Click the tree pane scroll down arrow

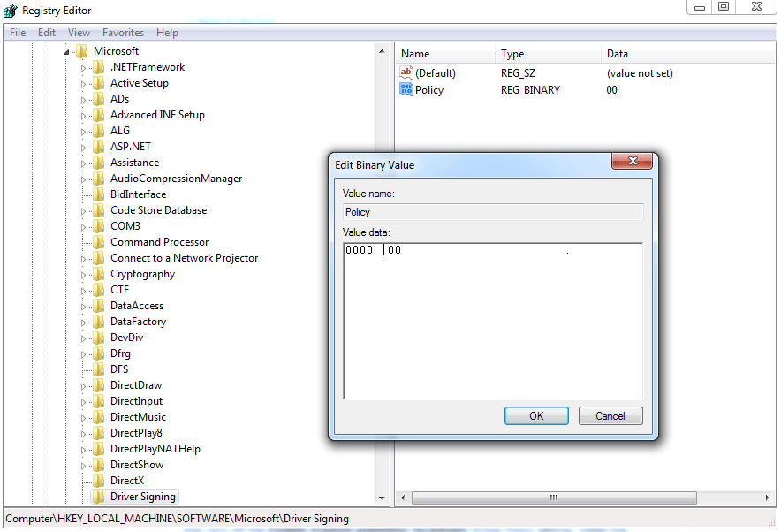pyautogui.click(x=382, y=498)
